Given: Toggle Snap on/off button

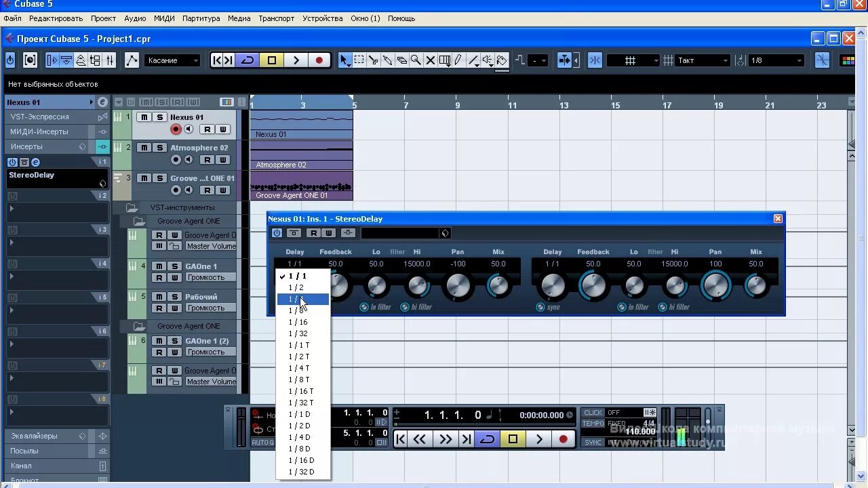Looking at the screenshot, I should 595,60.
